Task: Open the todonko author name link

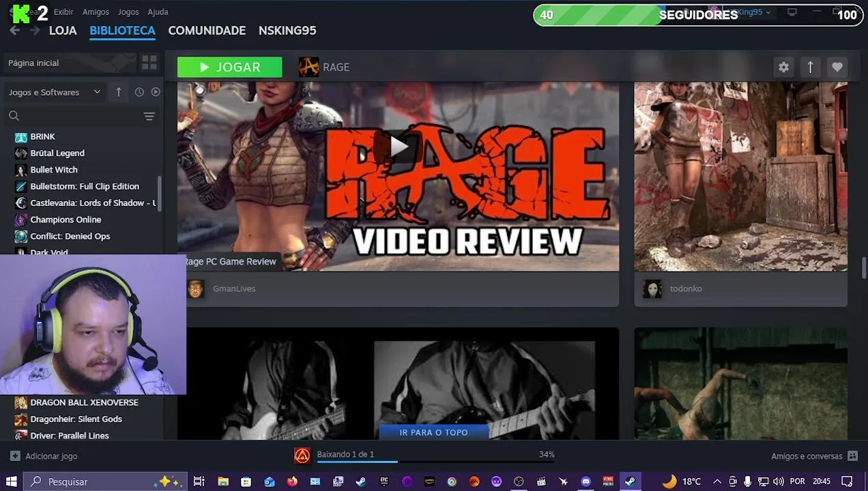Action: [x=686, y=288]
